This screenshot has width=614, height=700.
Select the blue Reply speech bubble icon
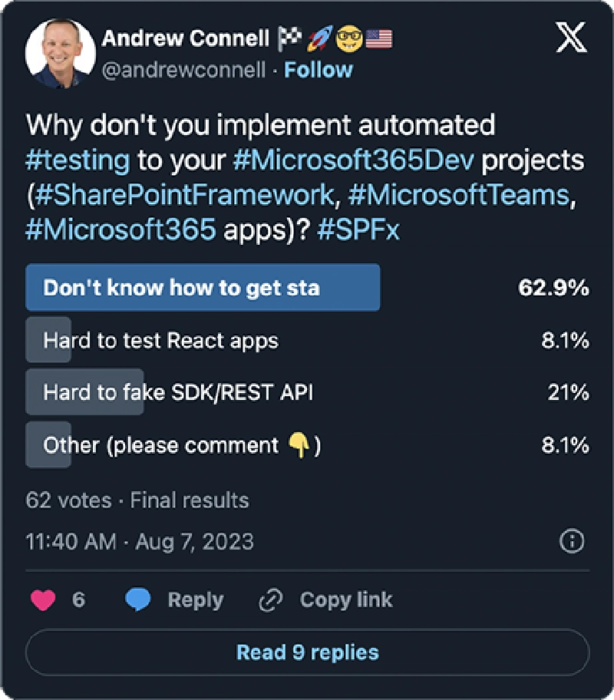click(x=138, y=599)
